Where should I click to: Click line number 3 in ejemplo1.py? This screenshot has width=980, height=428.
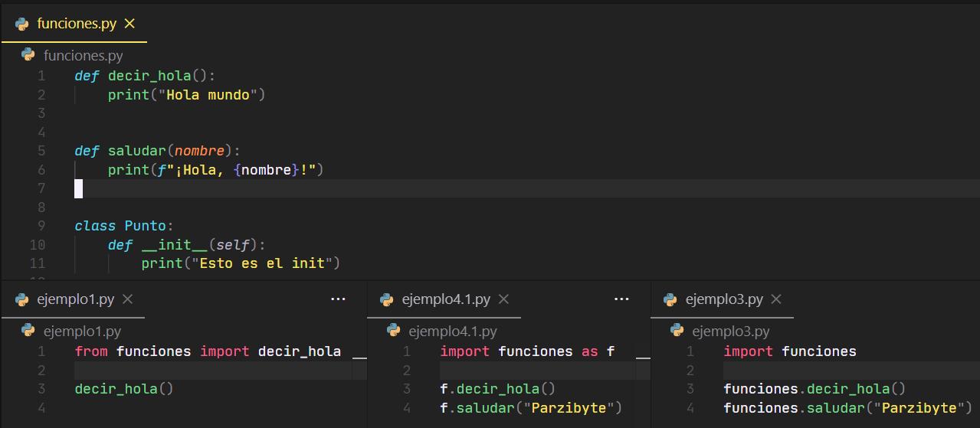41,389
